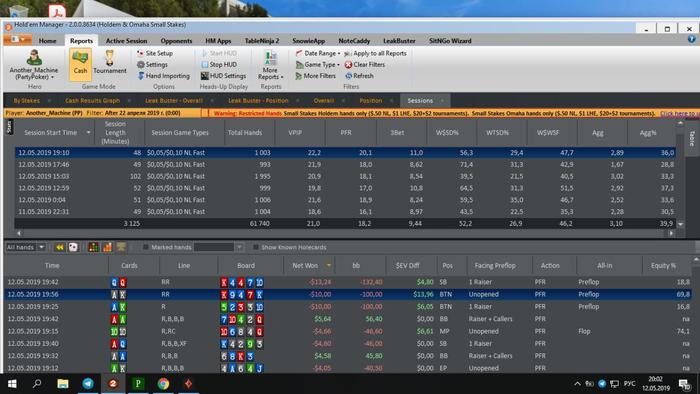
Task: Open the side Table panel tab
Action: [x=692, y=138]
